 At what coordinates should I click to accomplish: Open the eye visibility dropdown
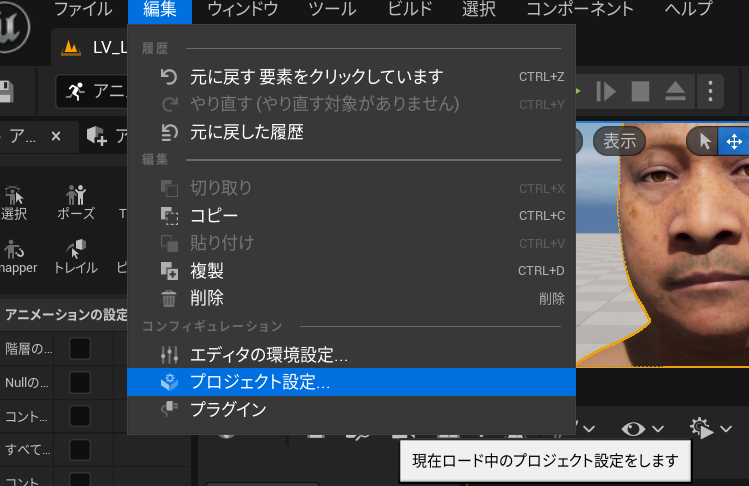click(x=642, y=429)
